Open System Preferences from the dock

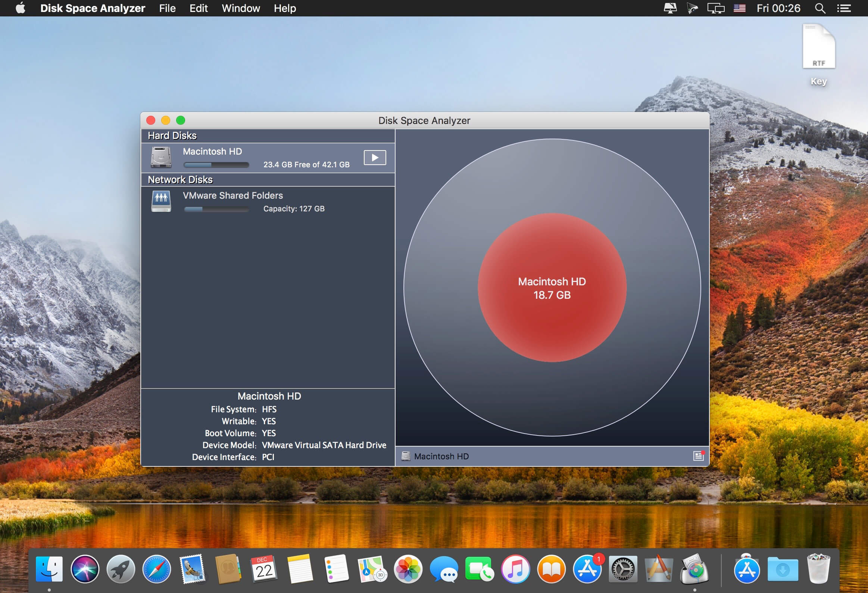622,569
